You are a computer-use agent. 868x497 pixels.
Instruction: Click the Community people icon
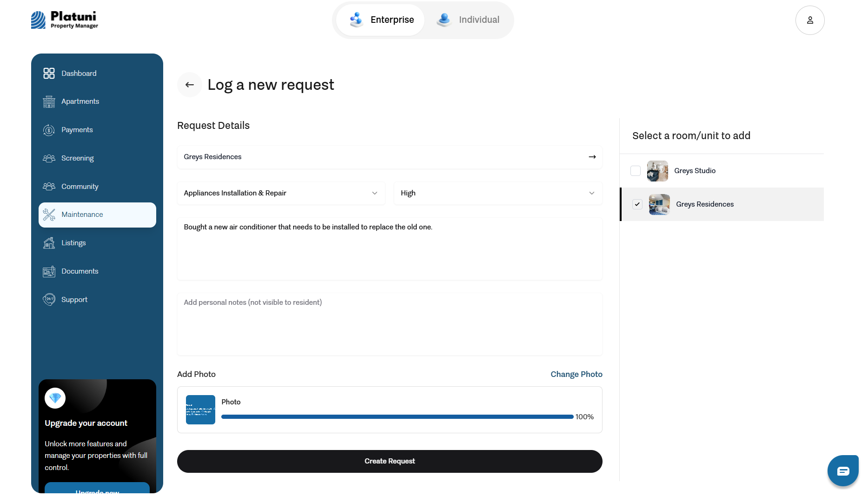49,186
